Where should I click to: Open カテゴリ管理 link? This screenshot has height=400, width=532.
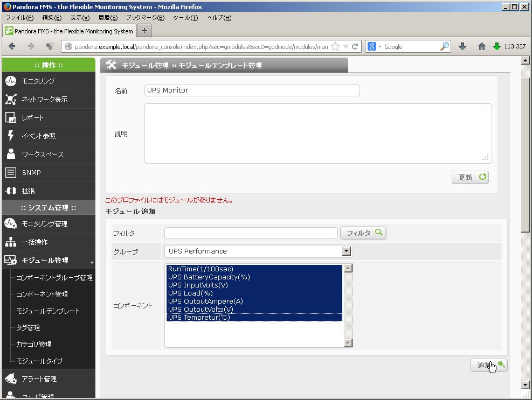(33, 344)
